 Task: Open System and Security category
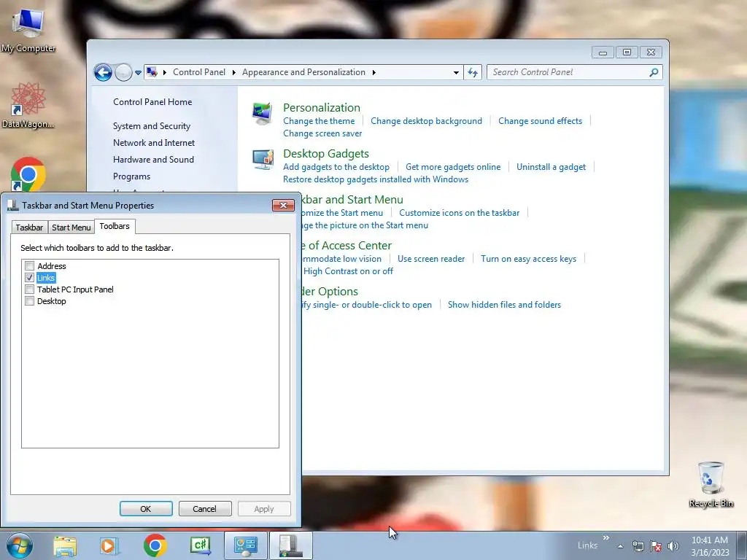[152, 126]
